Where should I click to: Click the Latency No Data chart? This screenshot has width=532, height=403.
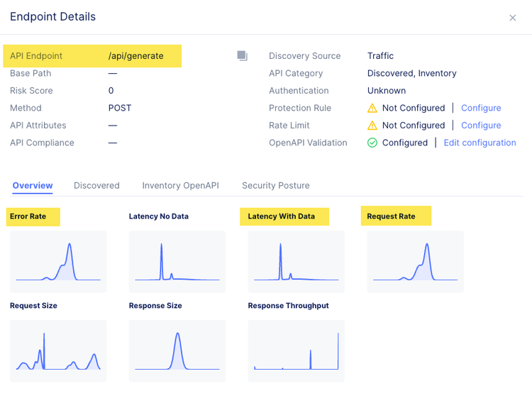point(177,261)
